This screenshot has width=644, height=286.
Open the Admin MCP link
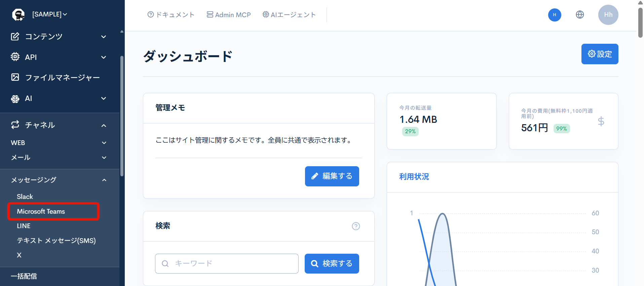point(229,15)
